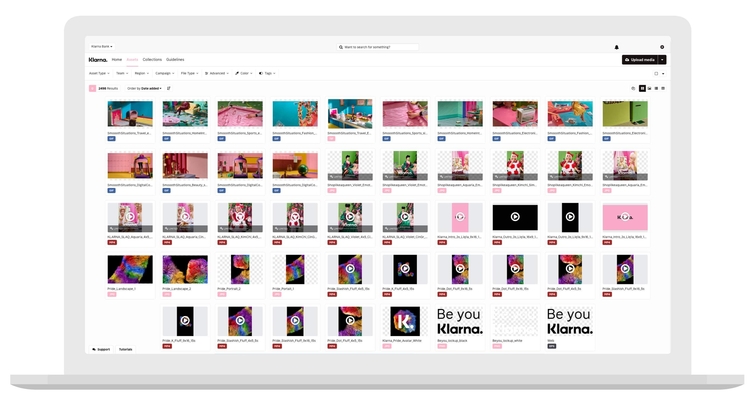Screen dimensions: 755x404
Task: Tick the selection checkbox at filter bar's right end
Action: 656,74
